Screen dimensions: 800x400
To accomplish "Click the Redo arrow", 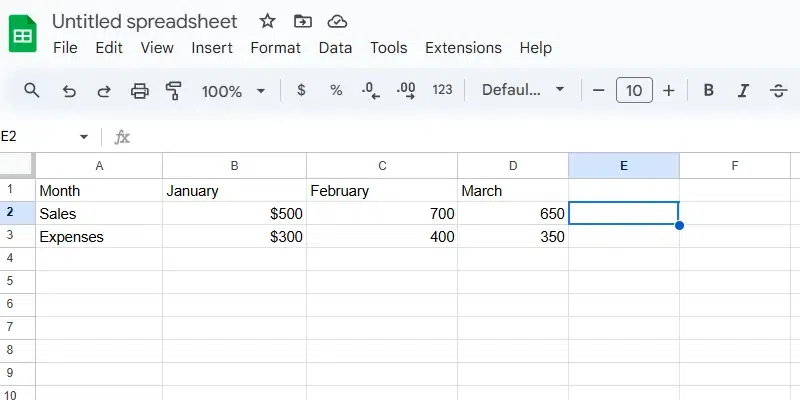I will click(x=104, y=91).
